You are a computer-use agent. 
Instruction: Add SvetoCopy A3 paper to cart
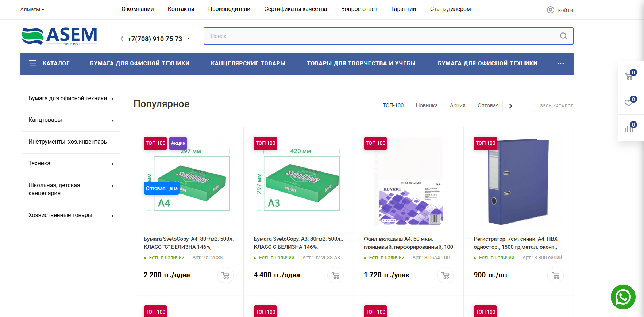coord(336,275)
